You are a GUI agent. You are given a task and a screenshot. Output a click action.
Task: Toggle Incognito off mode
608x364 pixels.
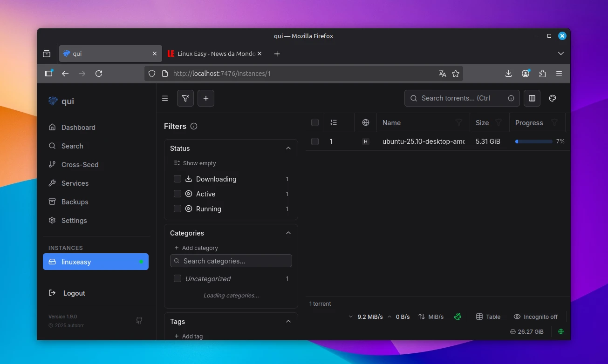[x=535, y=317]
